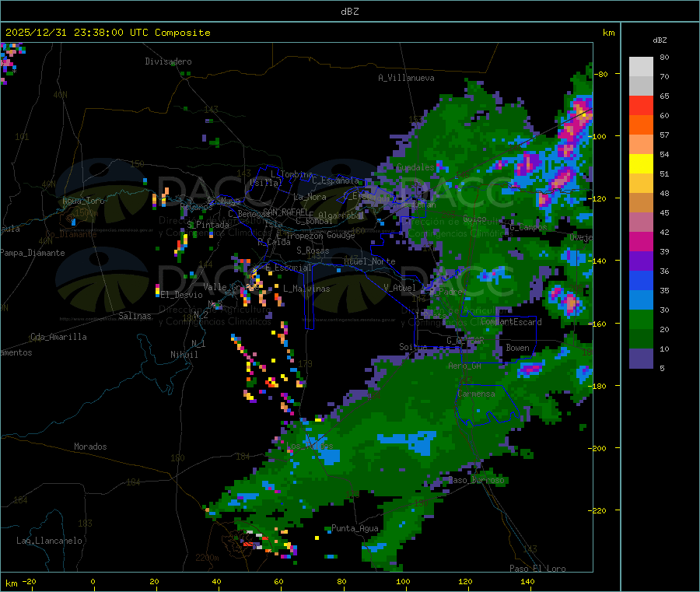Select the 'Punta_Agua' map label
The height and width of the screenshot is (592, 700).
click(355, 528)
